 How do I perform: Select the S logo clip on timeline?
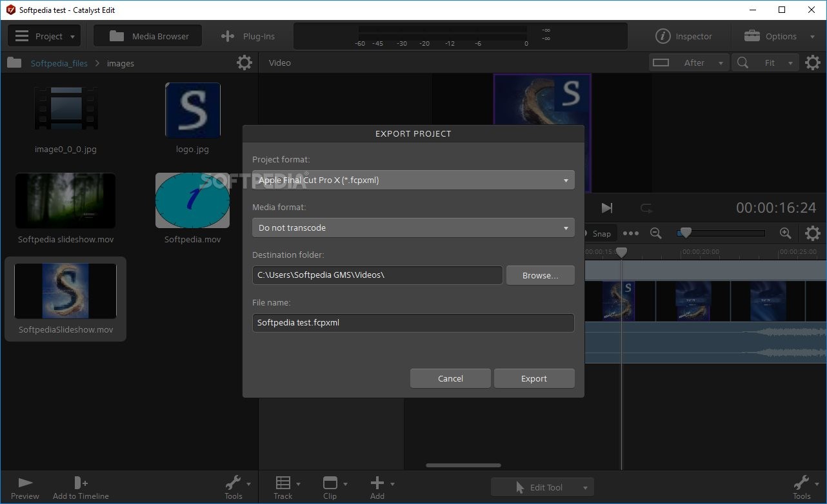(x=619, y=300)
